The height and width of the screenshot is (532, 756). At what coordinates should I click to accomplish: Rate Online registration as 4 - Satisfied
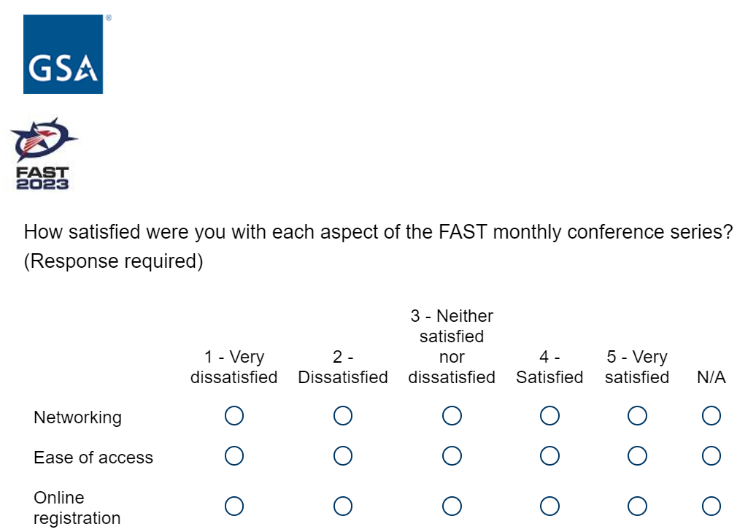click(x=549, y=506)
